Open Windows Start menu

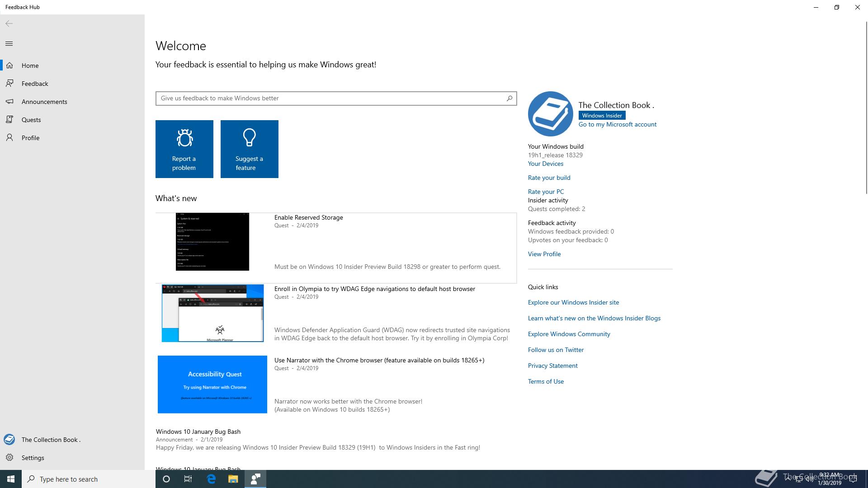point(11,479)
